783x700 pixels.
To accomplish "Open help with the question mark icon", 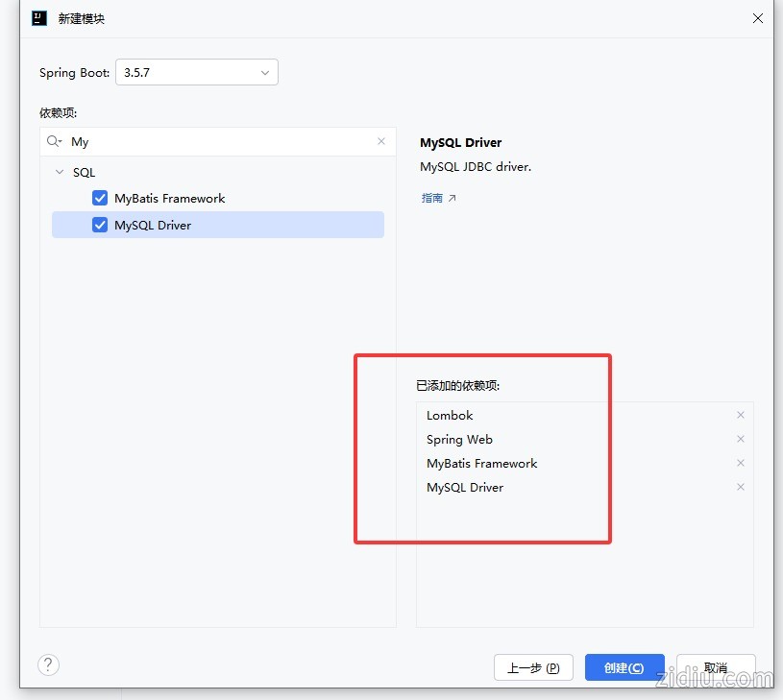I will (x=48, y=664).
